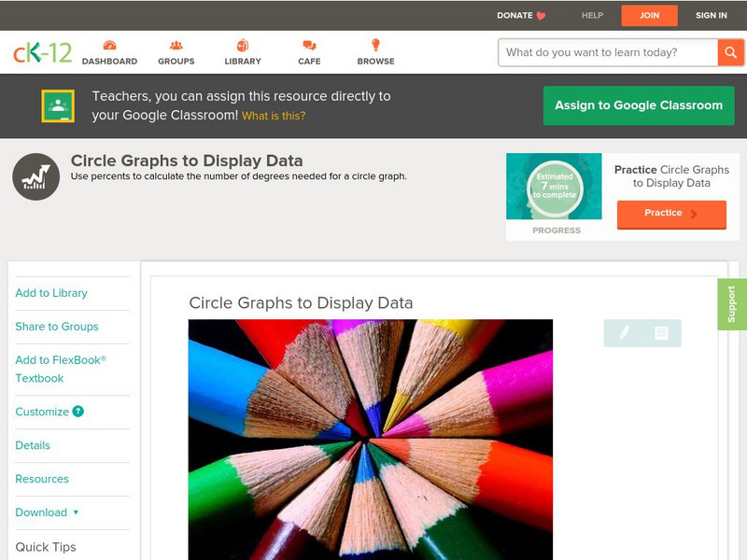The width and height of the screenshot is (747, 560).
Task: Expand the Download dropdown
Action: [x=47, y=512]
